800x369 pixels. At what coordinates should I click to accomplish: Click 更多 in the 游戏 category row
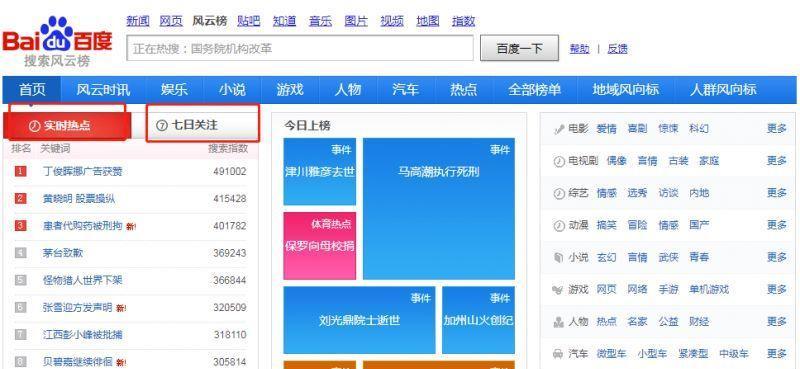777,289
